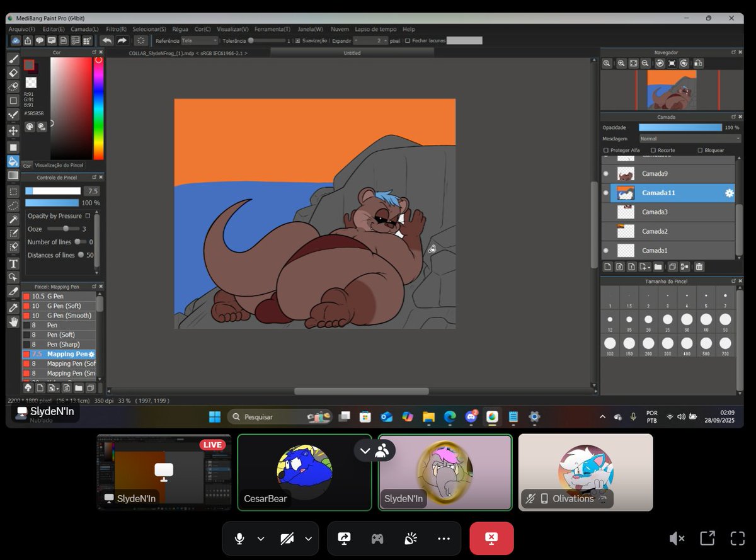Image resolution: width=756 pixels, height=560 pixels.
Task: Hide the Camada9 layer visibility dot
Action: point(606,174)
